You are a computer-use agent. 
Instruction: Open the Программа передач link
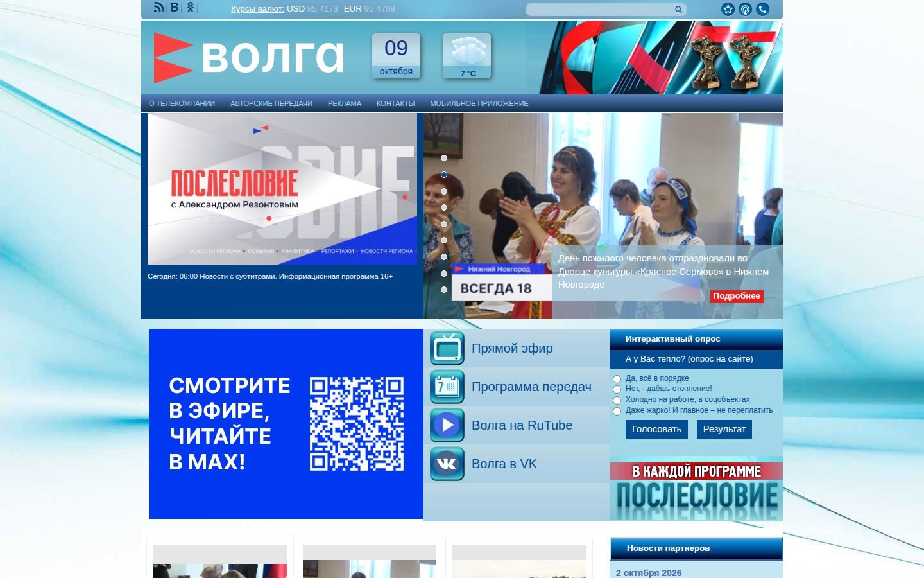[531, 387]
